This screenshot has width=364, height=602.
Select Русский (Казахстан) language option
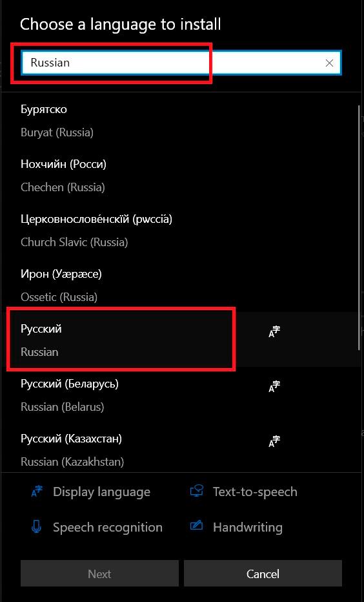(179, 449)
